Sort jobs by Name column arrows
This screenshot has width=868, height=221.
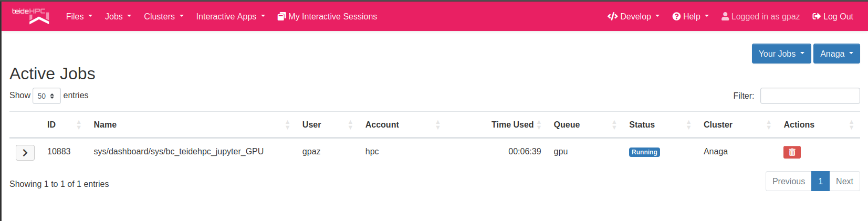(x=287, y=125)
